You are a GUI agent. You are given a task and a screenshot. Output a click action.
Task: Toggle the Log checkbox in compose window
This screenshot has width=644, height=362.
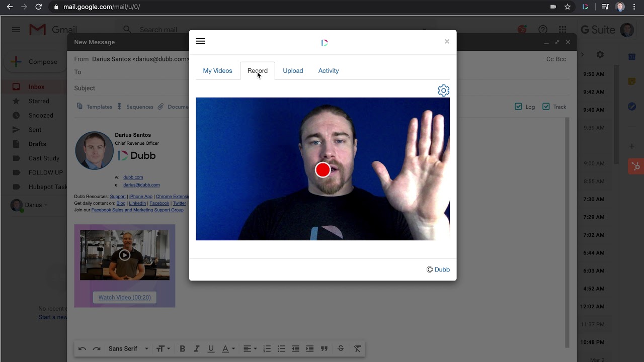point(518,107)
